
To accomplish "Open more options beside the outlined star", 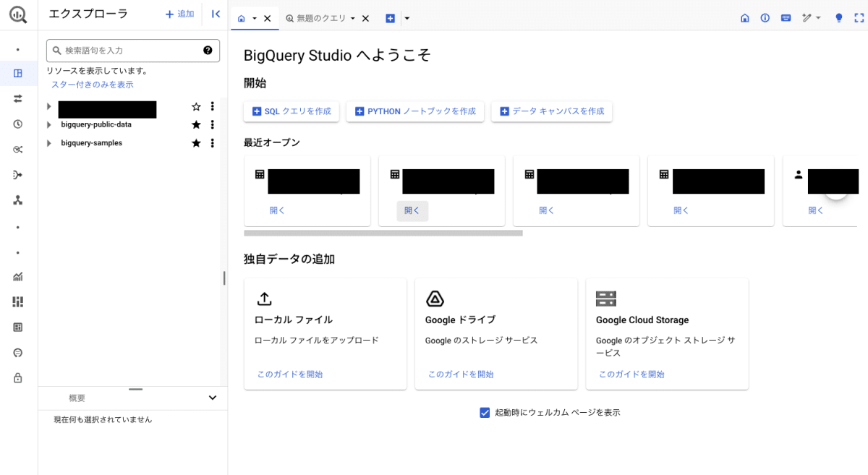I will [x=212, y=106].
